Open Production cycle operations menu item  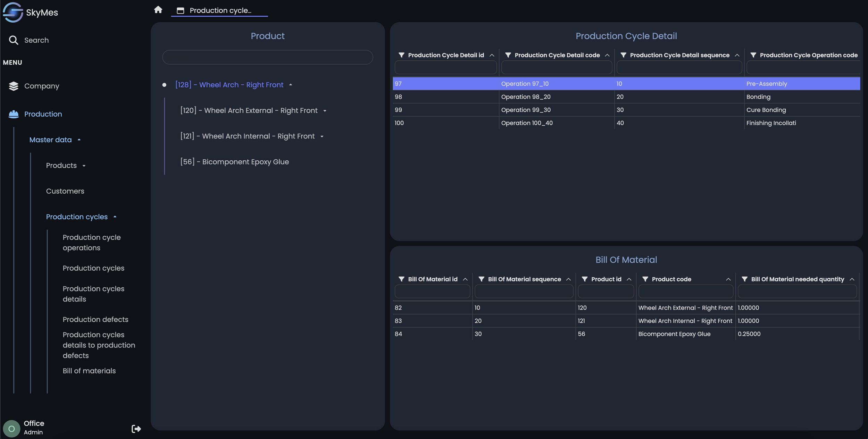point(92,243)
